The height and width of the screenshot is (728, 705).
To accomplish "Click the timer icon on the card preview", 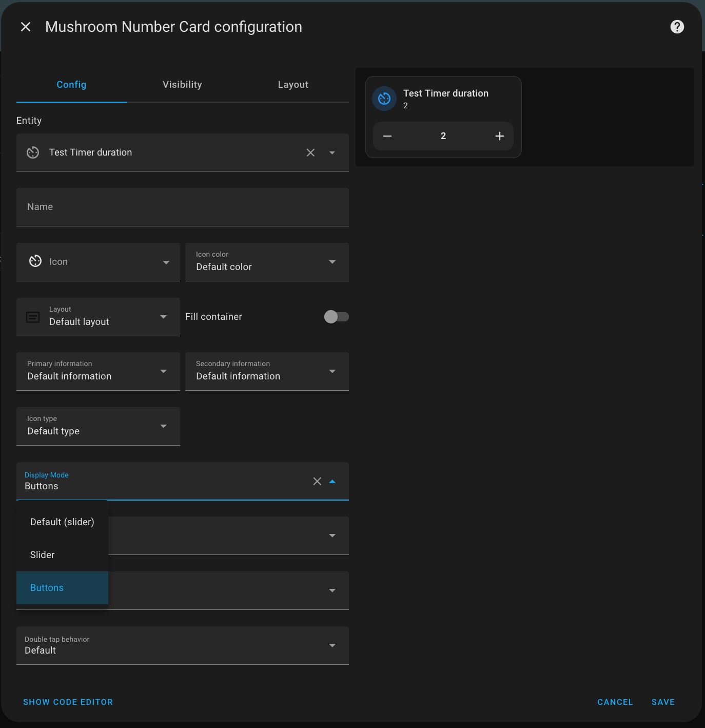I will [384, 98].
